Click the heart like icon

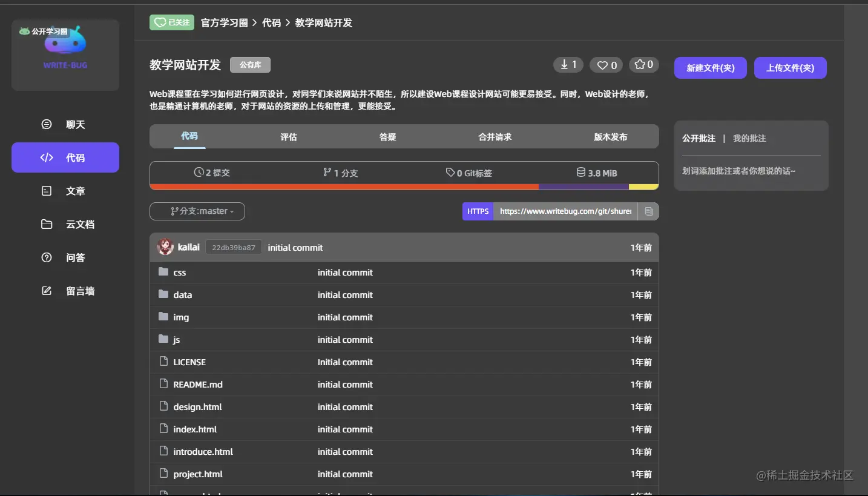[602, 65]
